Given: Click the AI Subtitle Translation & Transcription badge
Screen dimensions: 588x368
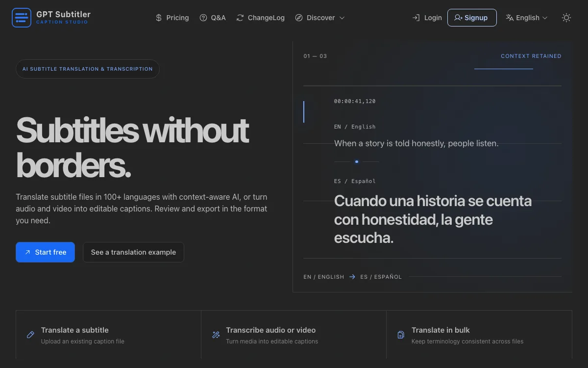Looking at the screenshot, I should (88, 69).
